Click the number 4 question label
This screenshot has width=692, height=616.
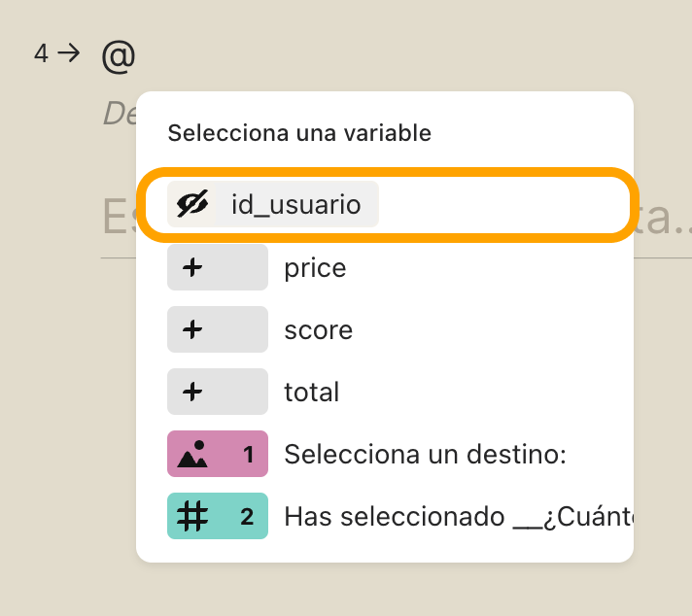pyautogui.click(x=41, y=53)
